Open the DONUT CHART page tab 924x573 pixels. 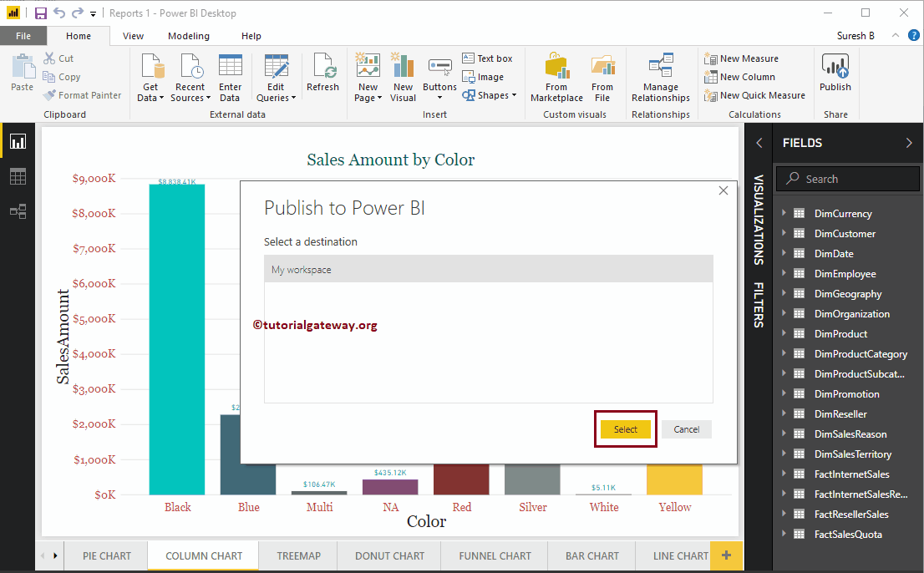click(389, 555)
